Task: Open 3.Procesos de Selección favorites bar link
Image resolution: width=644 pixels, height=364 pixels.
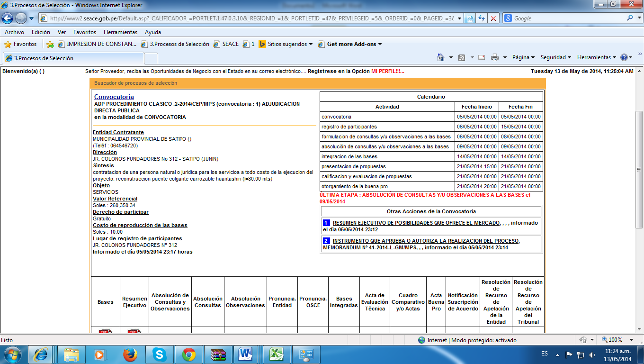Action: (175, 44)
